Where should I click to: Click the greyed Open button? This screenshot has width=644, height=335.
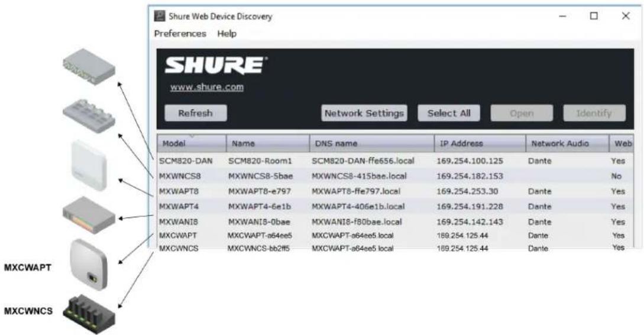522,113
